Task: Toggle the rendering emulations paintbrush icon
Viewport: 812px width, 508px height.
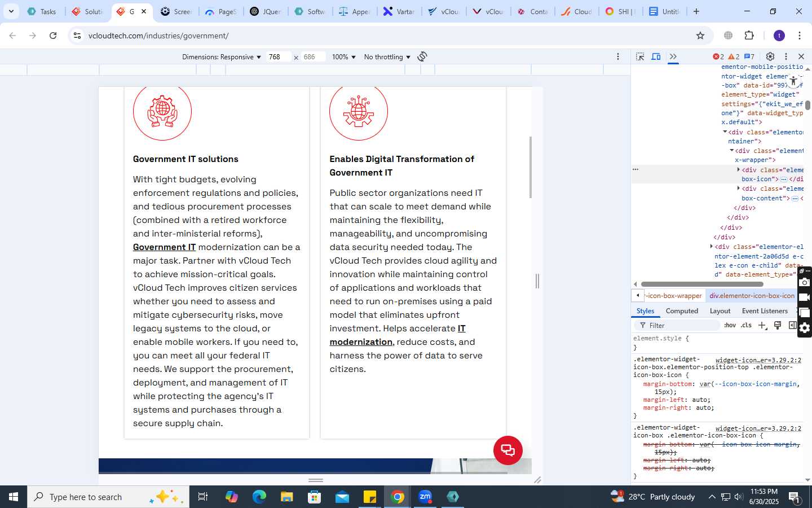Action: tap(778, 325)
